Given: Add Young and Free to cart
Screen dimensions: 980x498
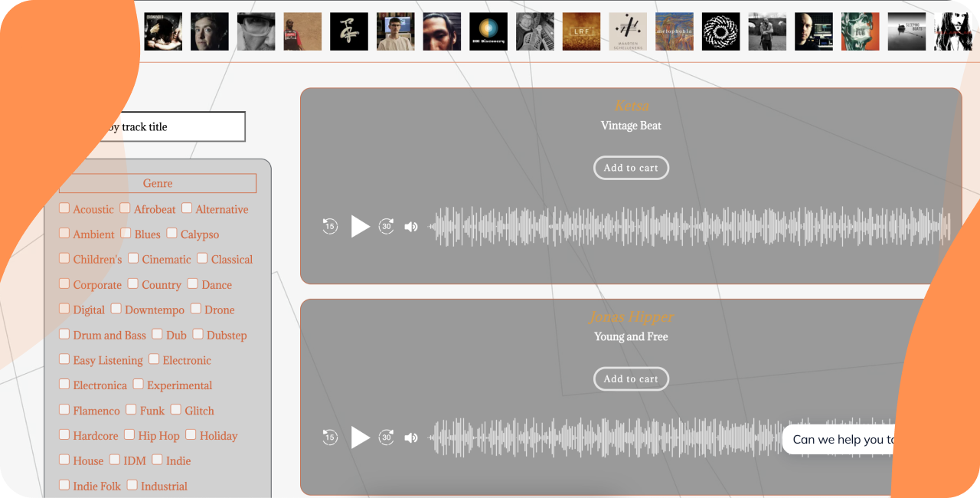Looking at the screenshot, I should [x=631, y=378].
